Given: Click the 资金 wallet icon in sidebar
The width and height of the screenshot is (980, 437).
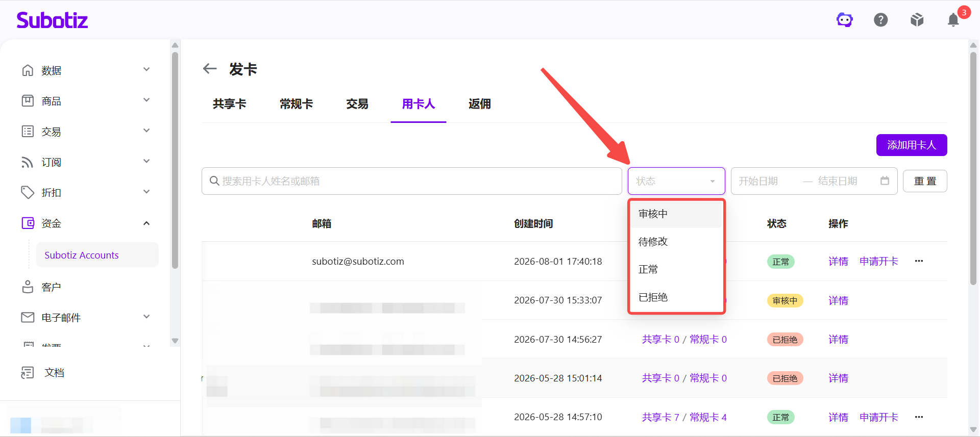Looking at the screenshot, I should click(x=28, y=223).
